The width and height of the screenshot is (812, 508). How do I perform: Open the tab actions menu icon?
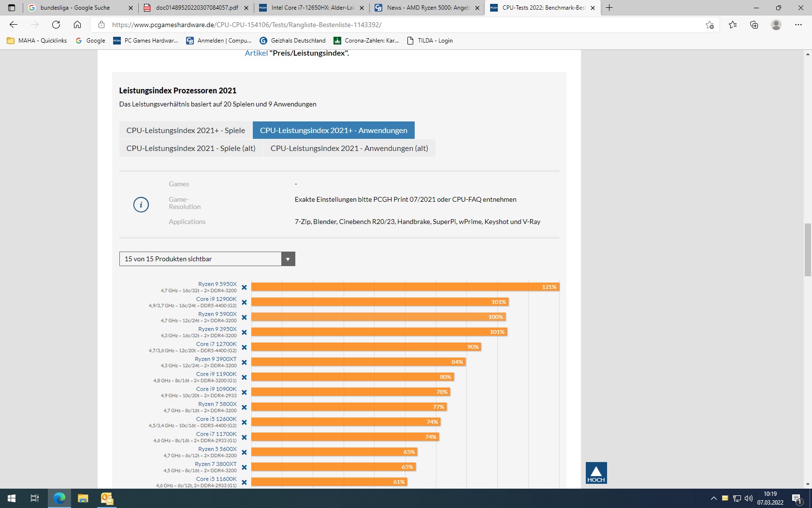(x=12, y=8)
